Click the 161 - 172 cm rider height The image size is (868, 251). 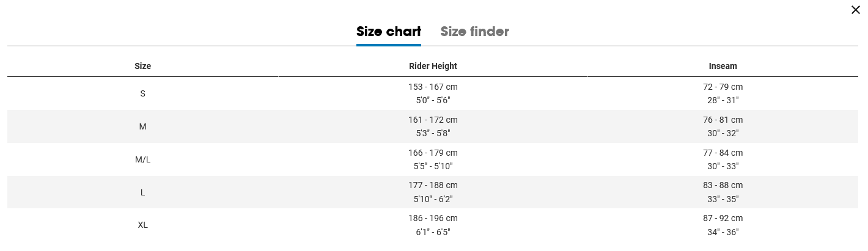[x=433, y=120]
